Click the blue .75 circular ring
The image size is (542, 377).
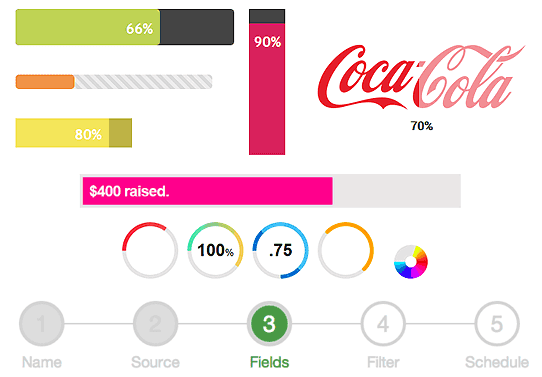pyautogui.click(x=281, y=250)
